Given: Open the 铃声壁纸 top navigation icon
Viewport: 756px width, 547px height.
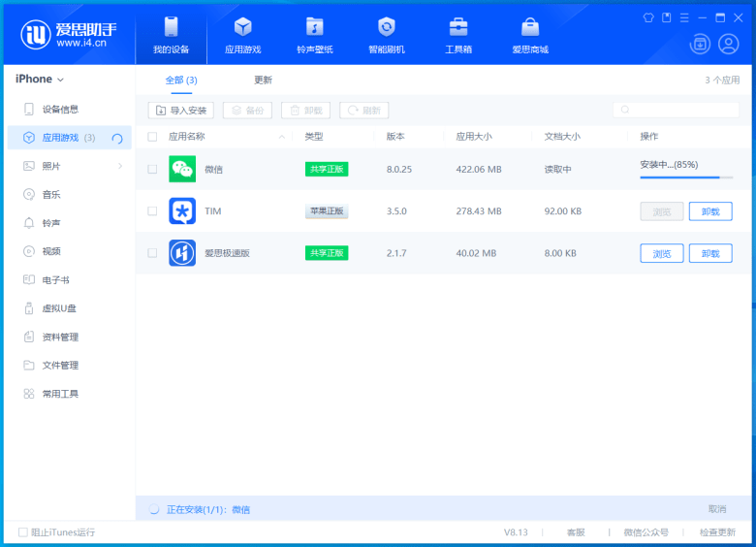Looking at the screenshot, I should tap(314, 27).
